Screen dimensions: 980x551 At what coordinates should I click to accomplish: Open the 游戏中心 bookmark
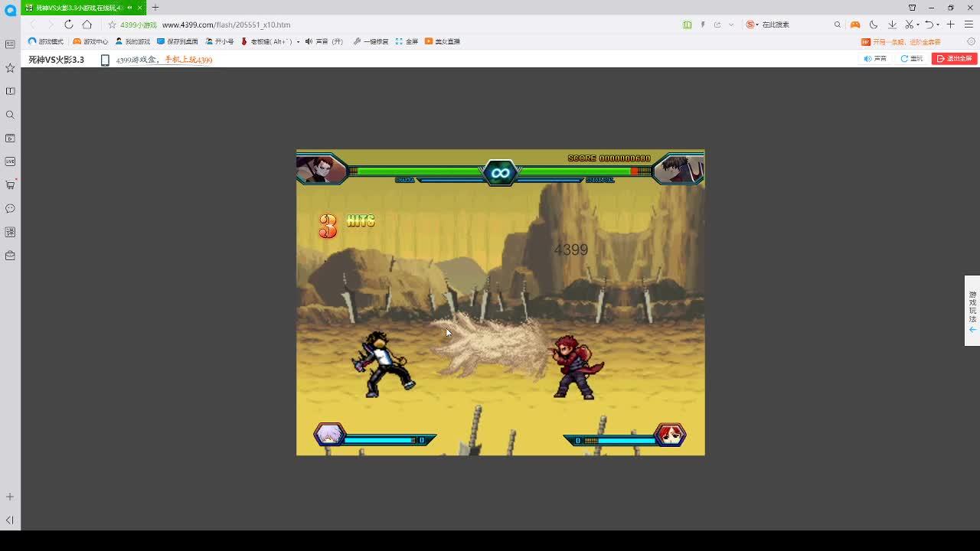coord(90,41)
